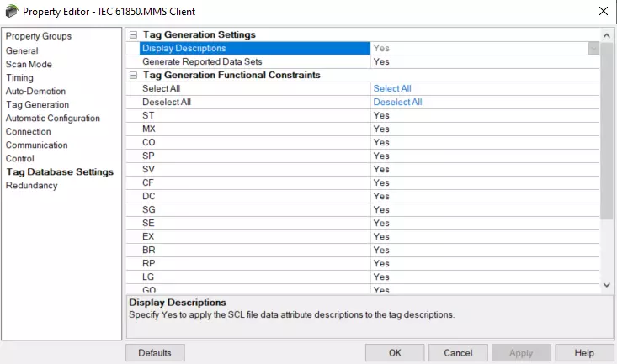Click the Yes value for Generate Reported Data Sets
Viewport: 617px width, 364px height.
381,61
